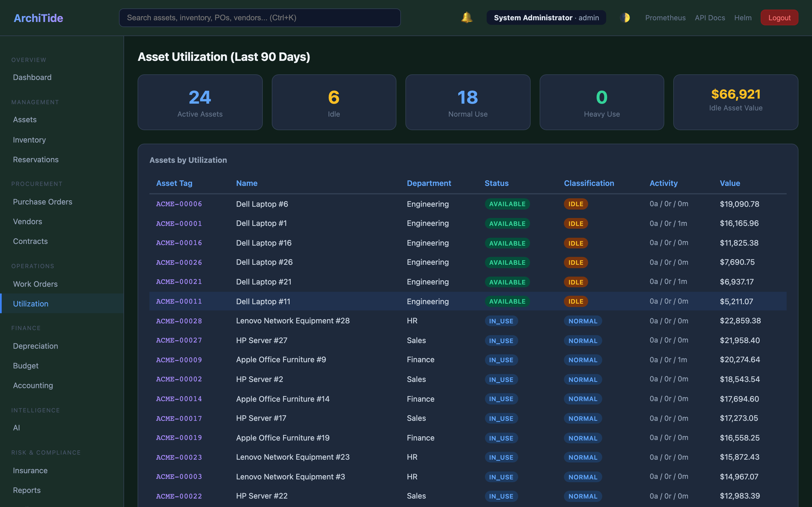Open the AI intelligence page
Viewport: 812px width, 507px height.
[16, 428]
